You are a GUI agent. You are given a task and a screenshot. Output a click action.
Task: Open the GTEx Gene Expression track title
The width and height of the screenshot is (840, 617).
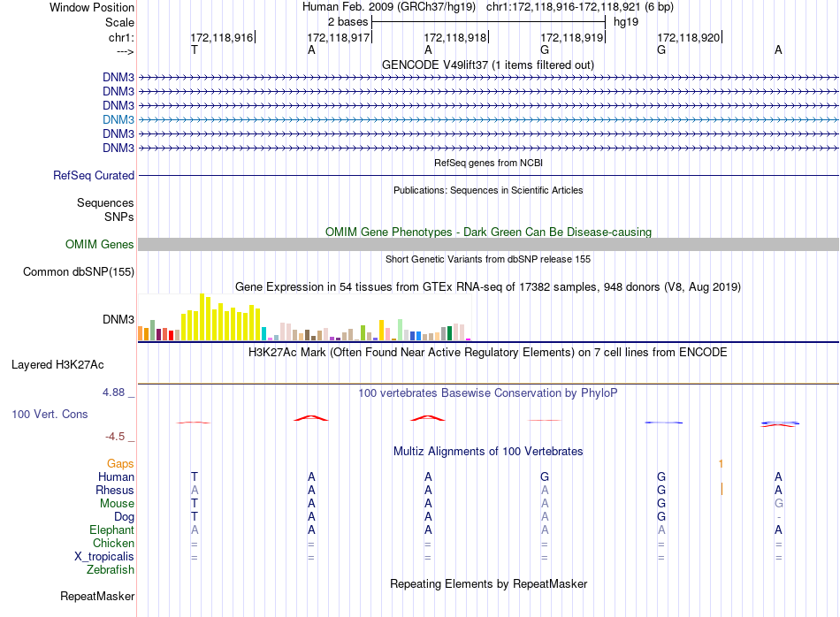[488, 286]
